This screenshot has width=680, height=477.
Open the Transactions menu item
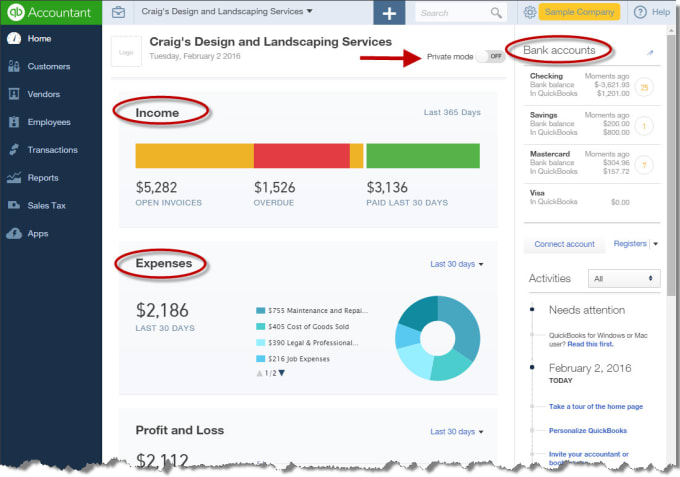(52, 150)
